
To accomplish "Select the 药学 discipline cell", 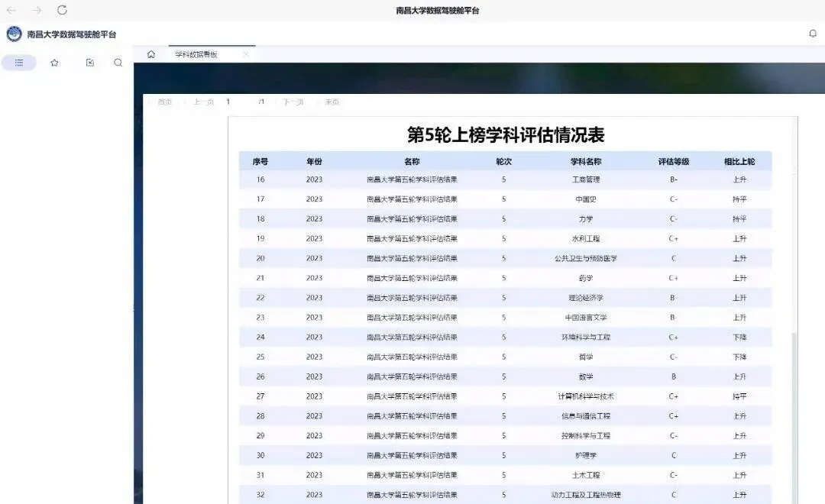I will 586,278.
